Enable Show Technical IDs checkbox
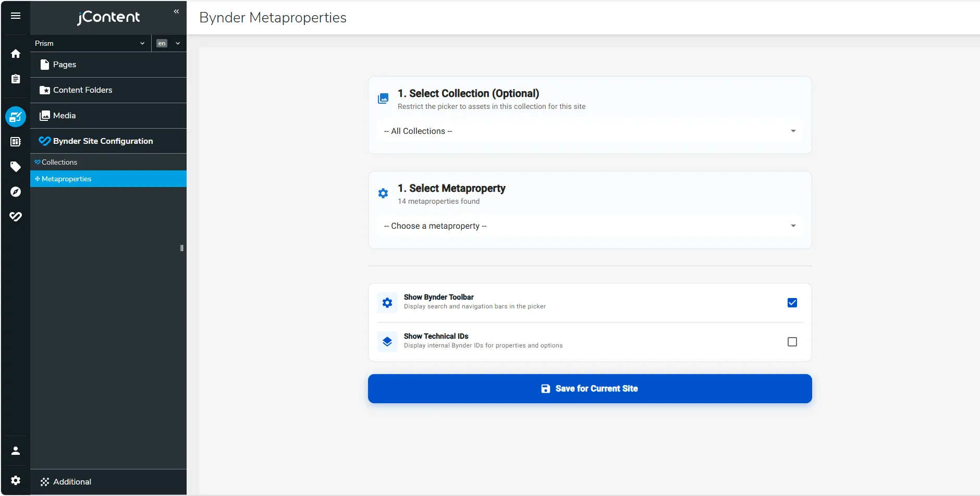 coord(792,342)
